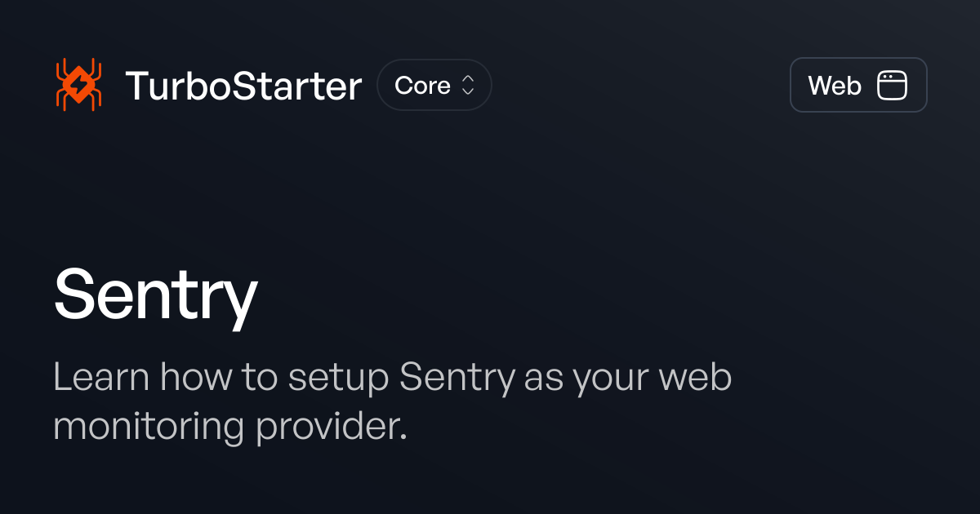Click the lightning bolt inside the spider logo

click(78, 84)
